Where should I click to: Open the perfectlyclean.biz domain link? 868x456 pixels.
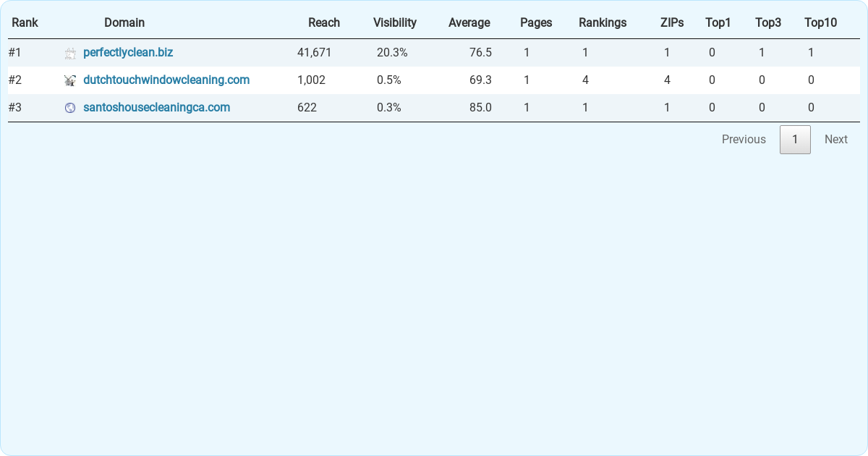128,52
